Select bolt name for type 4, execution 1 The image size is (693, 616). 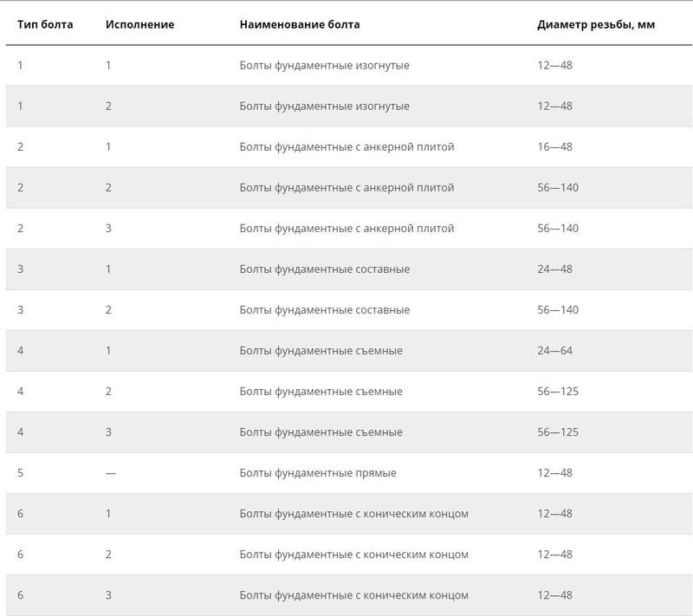pyautogui.click(x=321, y=351)
